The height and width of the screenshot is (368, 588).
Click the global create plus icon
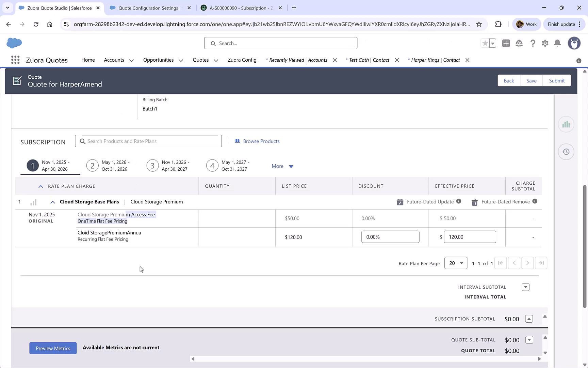coord(506,43)
